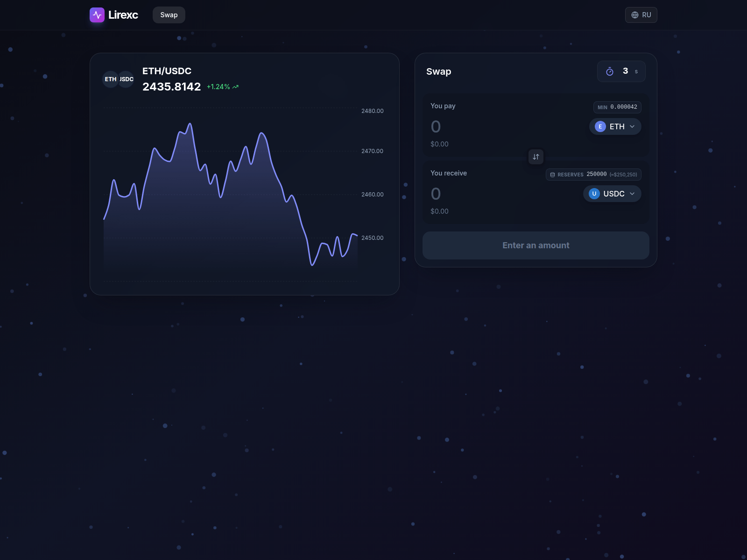Viewport: 747px width, 560px height.
Task: Click the 2450.00 axis label
Action: point(372,238)
